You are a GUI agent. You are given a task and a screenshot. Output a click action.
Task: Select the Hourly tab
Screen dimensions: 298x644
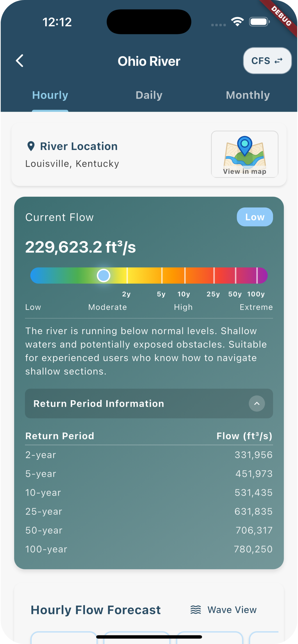[x=50, y=95]
